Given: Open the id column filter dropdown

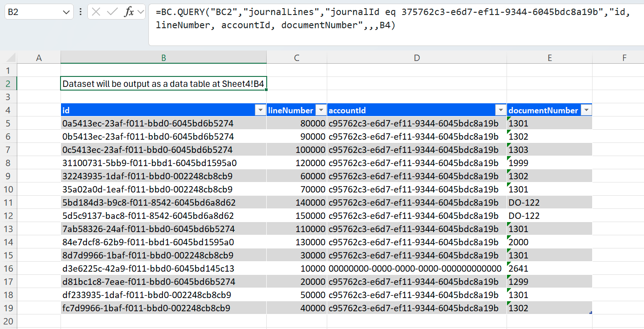Looking at the screenshot, I should click(260, 110).
